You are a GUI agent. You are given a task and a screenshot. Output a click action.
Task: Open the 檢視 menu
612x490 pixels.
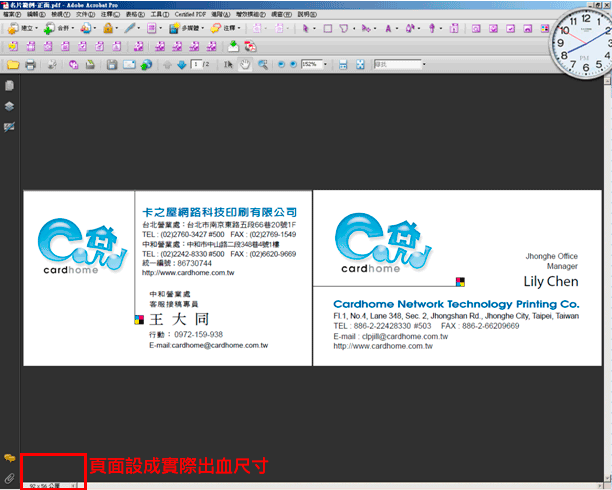tap(60, 14)
